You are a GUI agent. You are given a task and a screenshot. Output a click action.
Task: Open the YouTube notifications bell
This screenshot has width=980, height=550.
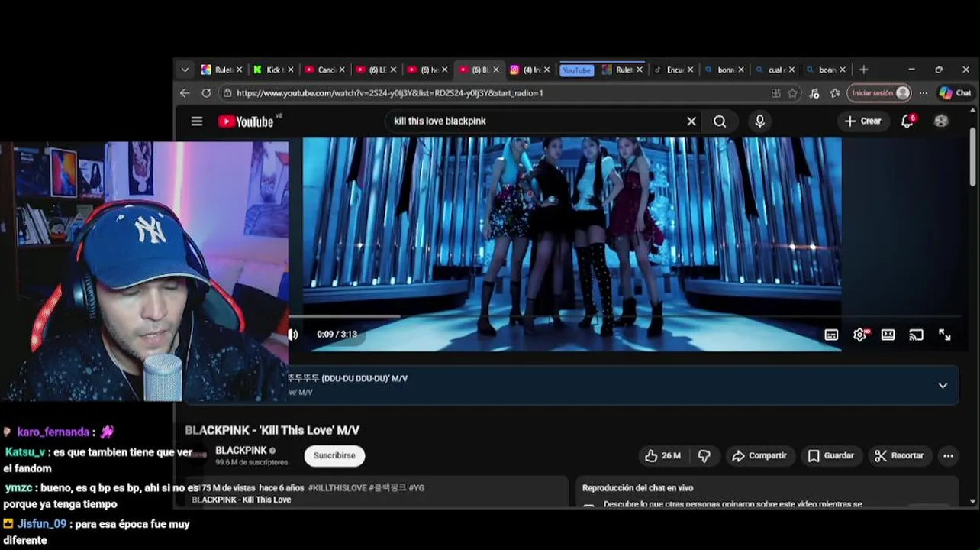[907, 121]
